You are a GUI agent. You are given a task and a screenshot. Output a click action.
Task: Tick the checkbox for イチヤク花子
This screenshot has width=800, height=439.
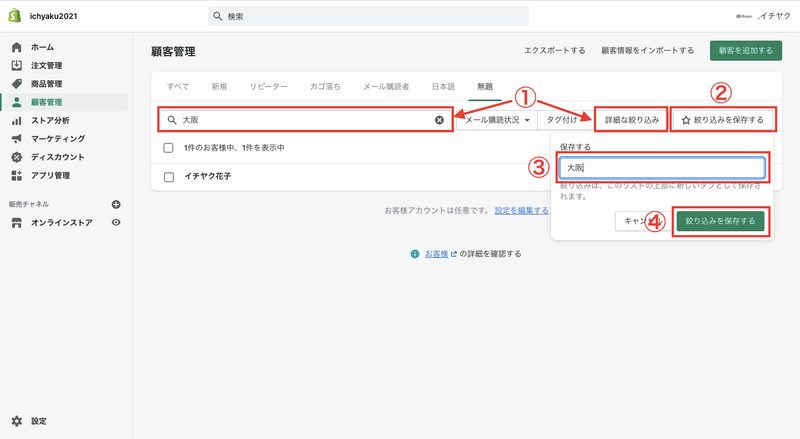[x=169, y=177]
